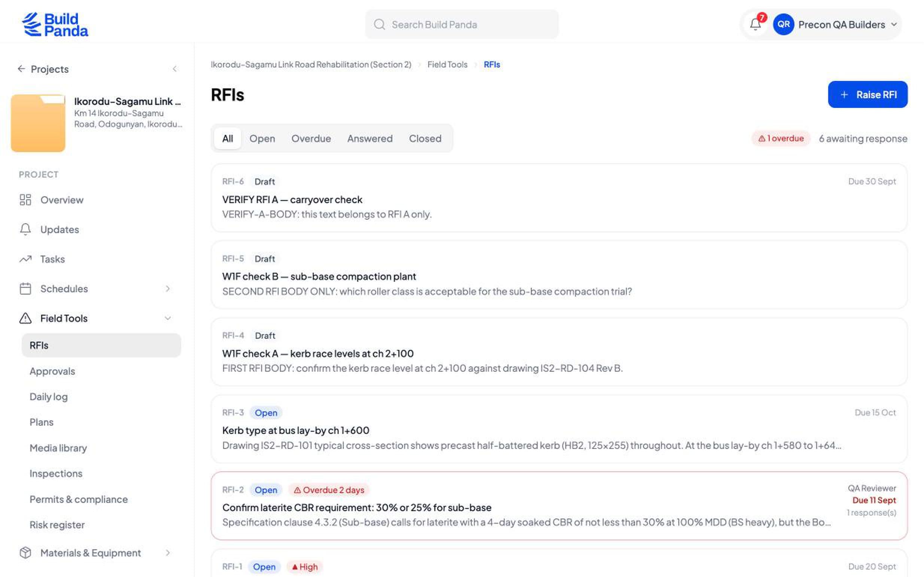The width and height of the screenshot is (924, 577).
Task: Collapse the Field Tools section chevron
Action: [168, 318]
